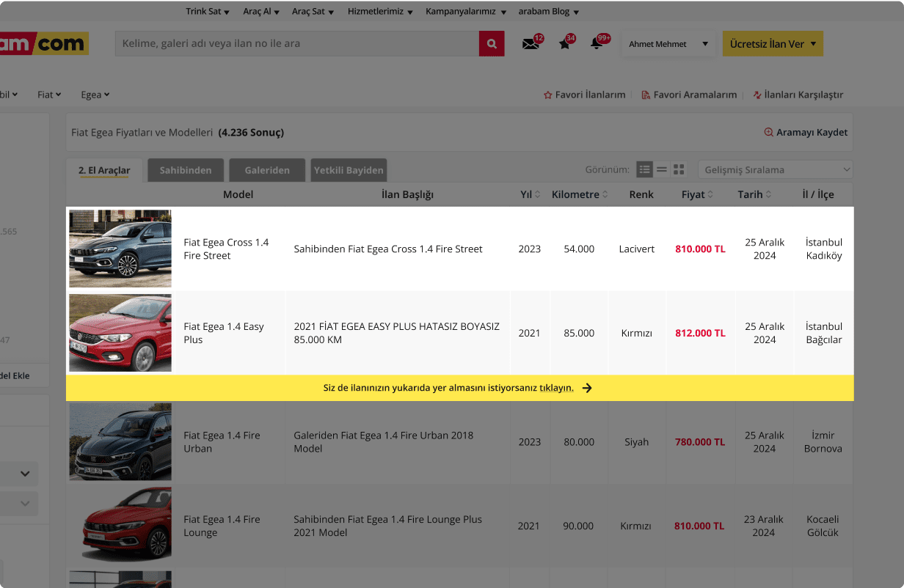Click the 780.000 TL price
Screen dimensions: 904x588
[700, 442]
